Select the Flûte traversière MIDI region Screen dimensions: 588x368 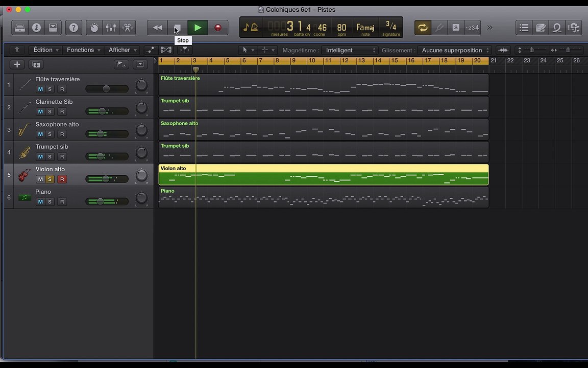click(324, 84)
